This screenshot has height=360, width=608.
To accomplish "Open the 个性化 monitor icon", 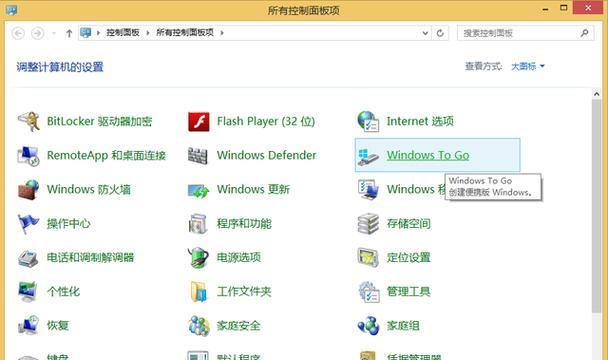I will coord(28,292).
